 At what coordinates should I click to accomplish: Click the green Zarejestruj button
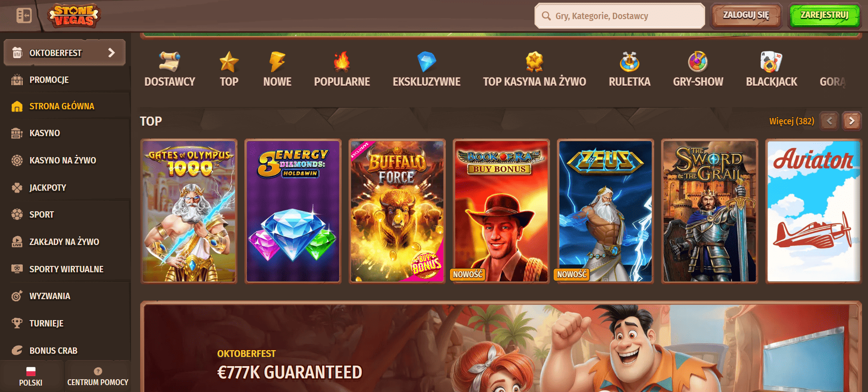click(x=824, y=15)
